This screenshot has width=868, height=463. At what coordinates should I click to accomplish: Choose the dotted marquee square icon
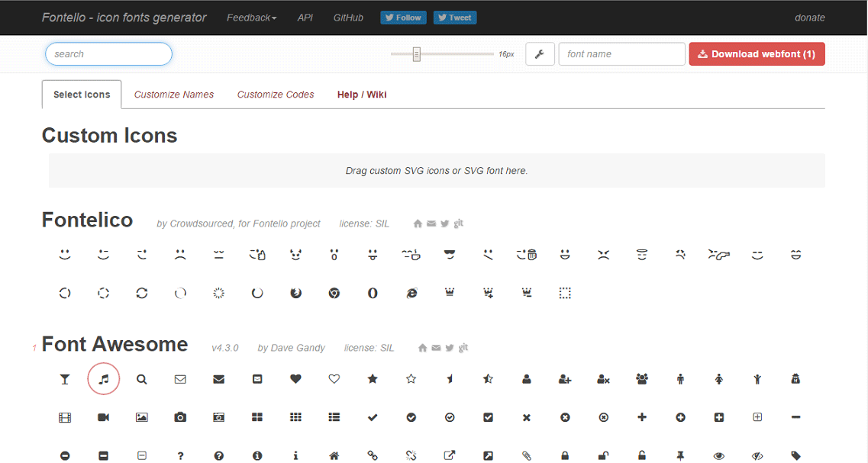click(565, 293)
